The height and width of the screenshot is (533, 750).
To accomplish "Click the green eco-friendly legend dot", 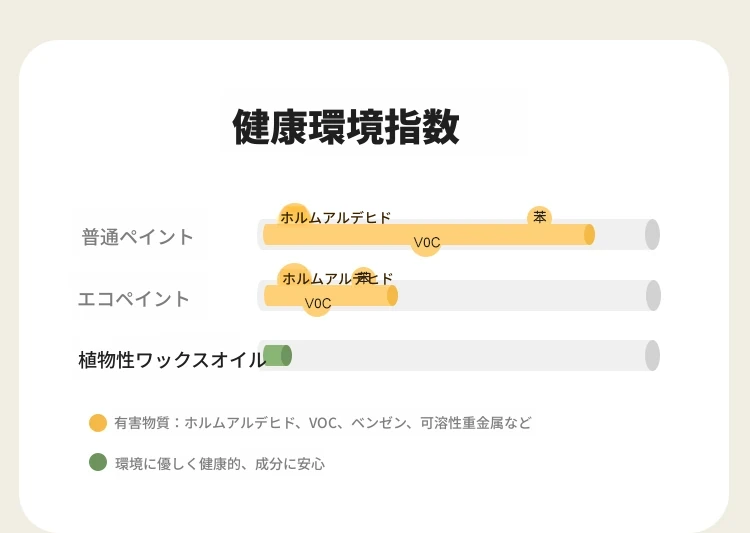I will [x=98, y=462].
